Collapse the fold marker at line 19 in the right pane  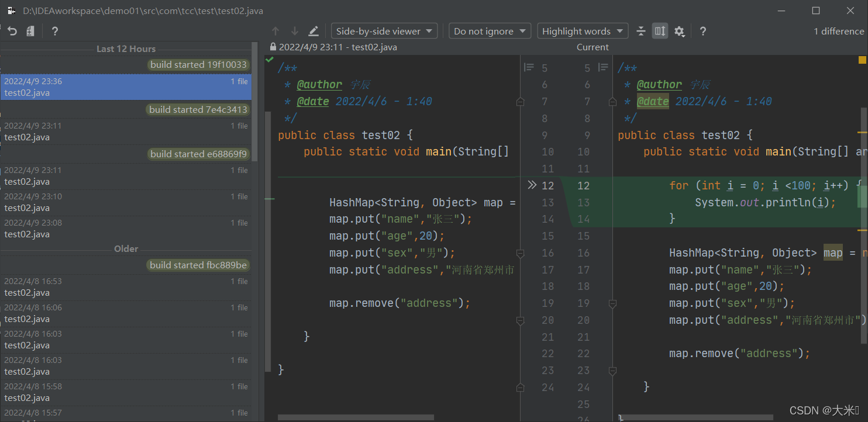tap(612, 303)
